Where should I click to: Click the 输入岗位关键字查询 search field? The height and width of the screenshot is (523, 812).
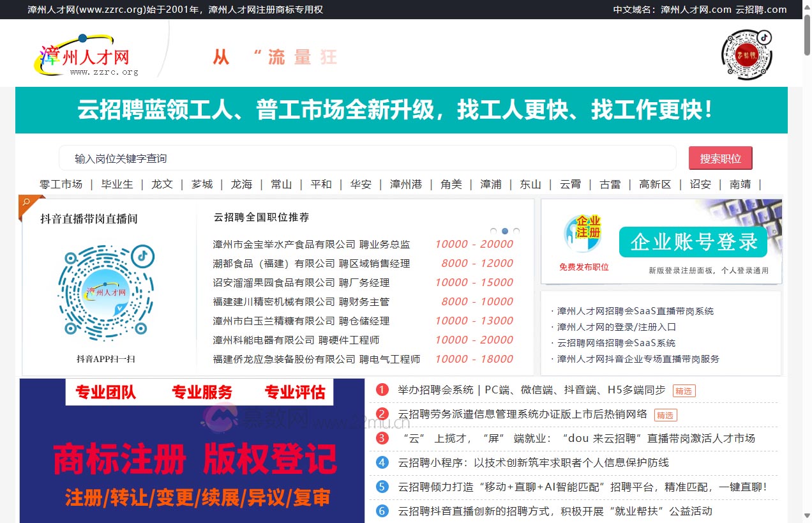tap(367, 158)
